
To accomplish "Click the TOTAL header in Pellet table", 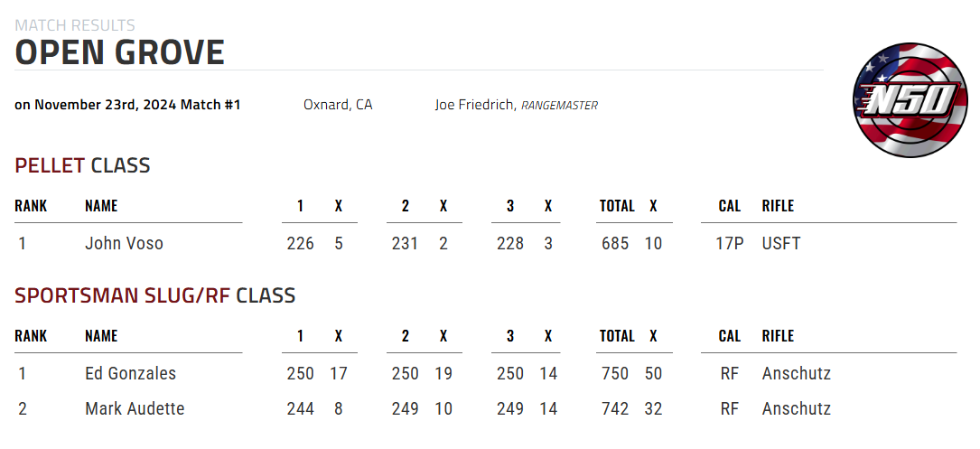I will [x=617, y=206].
